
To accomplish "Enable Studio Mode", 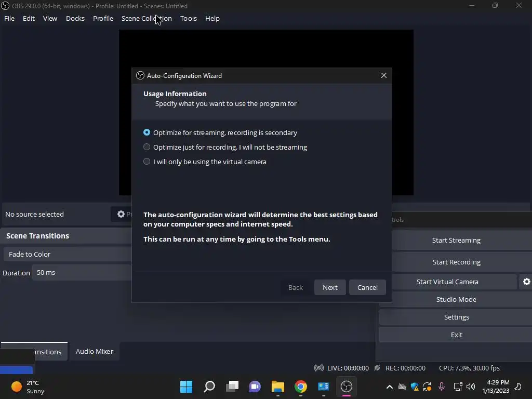I will pyautogui.click(x=456, y=299).
